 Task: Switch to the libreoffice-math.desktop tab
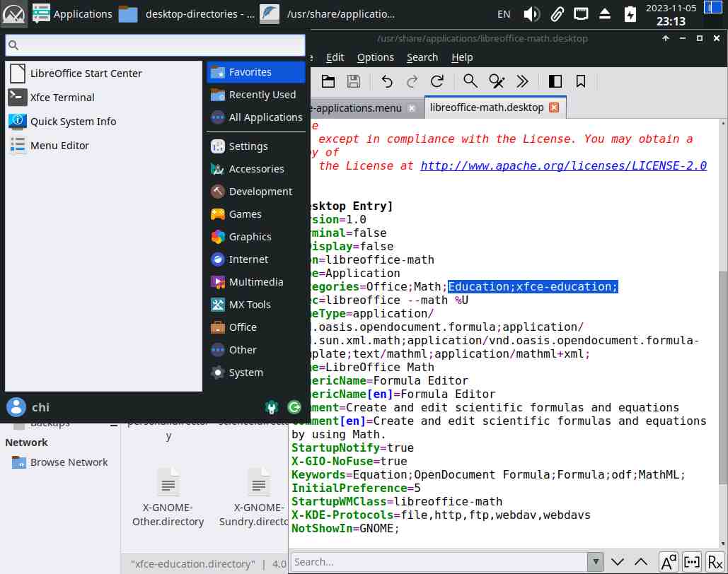click(x=487, y=107)
